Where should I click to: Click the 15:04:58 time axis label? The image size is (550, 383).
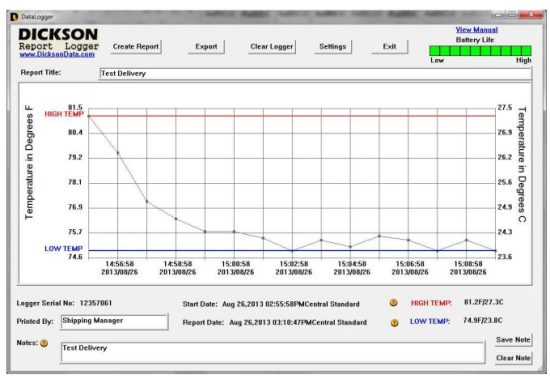click(352, 264)
